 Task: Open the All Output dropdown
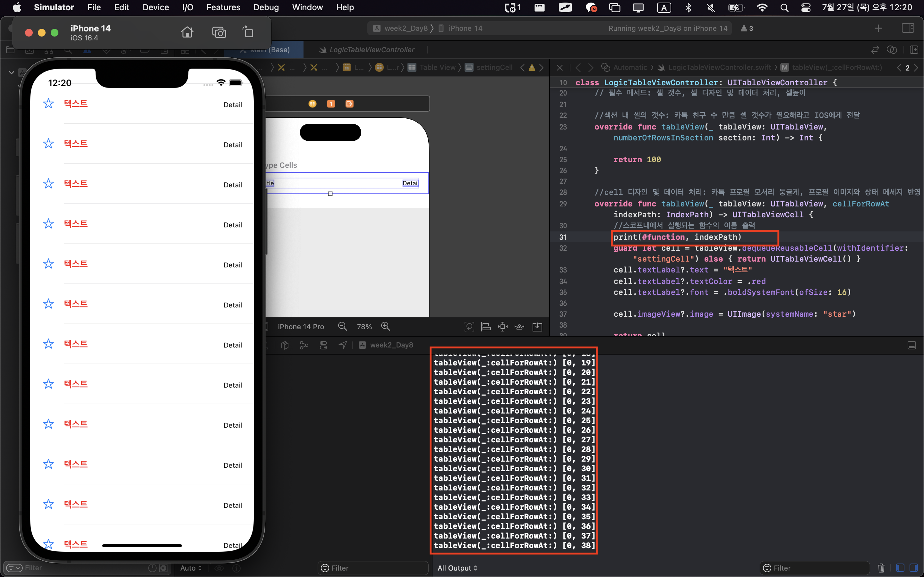point(457,568)
